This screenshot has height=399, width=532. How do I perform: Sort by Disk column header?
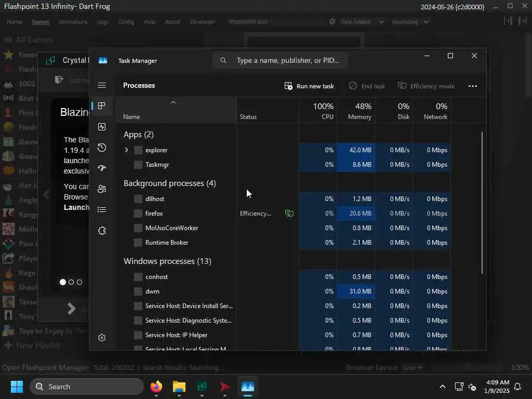[394, 111]
